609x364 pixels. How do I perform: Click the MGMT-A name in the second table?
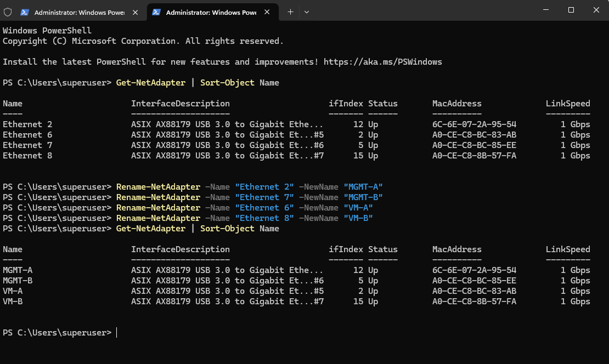[18, 270]
